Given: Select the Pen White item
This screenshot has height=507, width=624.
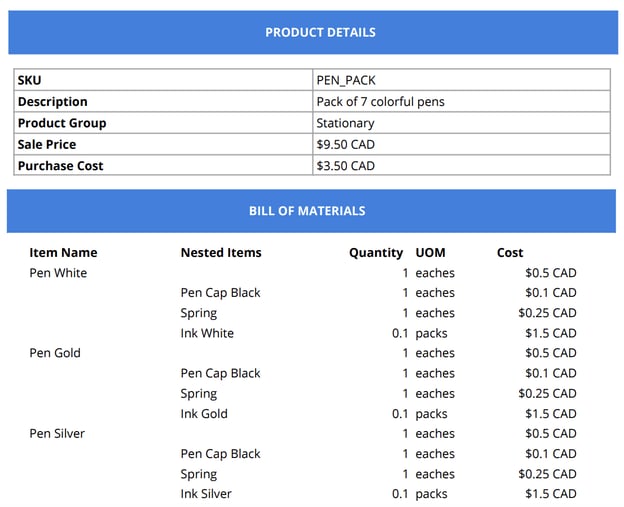Looking at the screenshot, I should click(58, 273).
